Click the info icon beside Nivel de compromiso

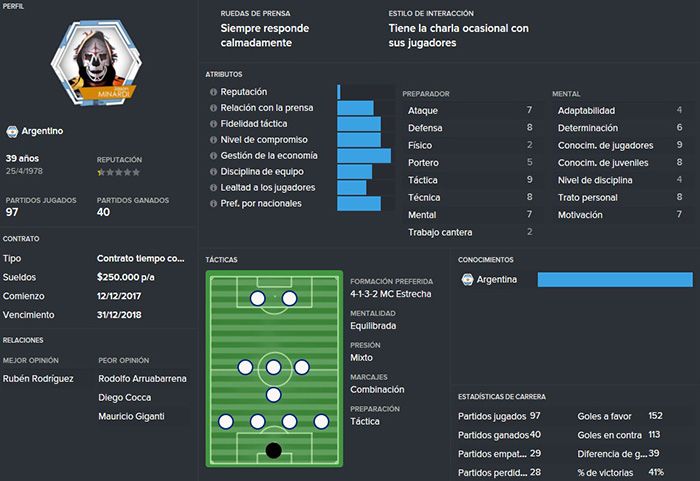[213, 140]
